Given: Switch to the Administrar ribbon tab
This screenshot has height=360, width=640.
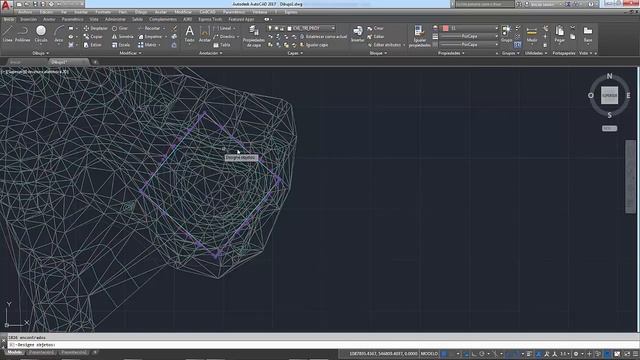Looking at the screenshot, I should (x=116, y=19).
